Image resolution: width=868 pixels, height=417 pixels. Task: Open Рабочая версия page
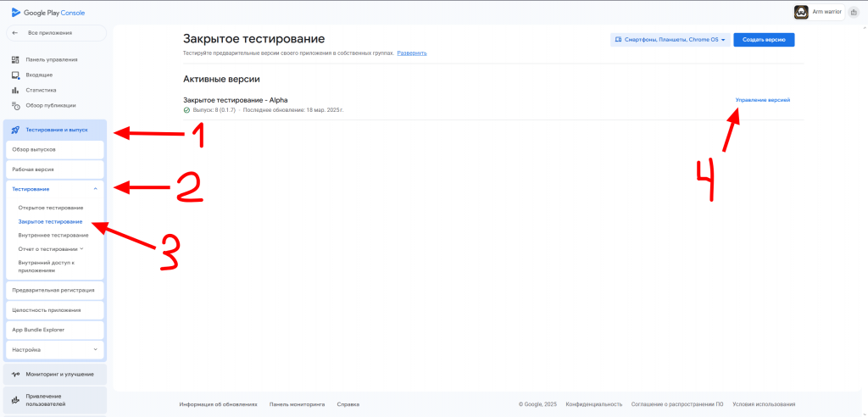click(55, 170)
